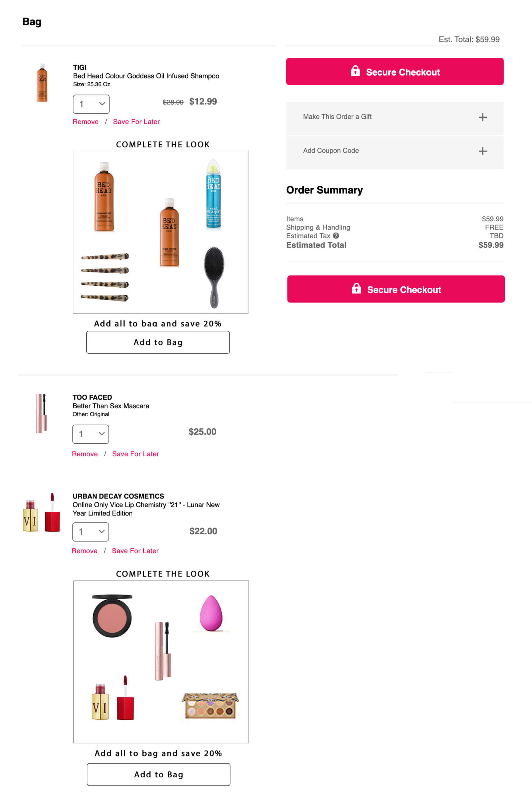532x793 pixels.
Task: Add the makeup look bundle to bag
Action: click(x=158, y=774)
